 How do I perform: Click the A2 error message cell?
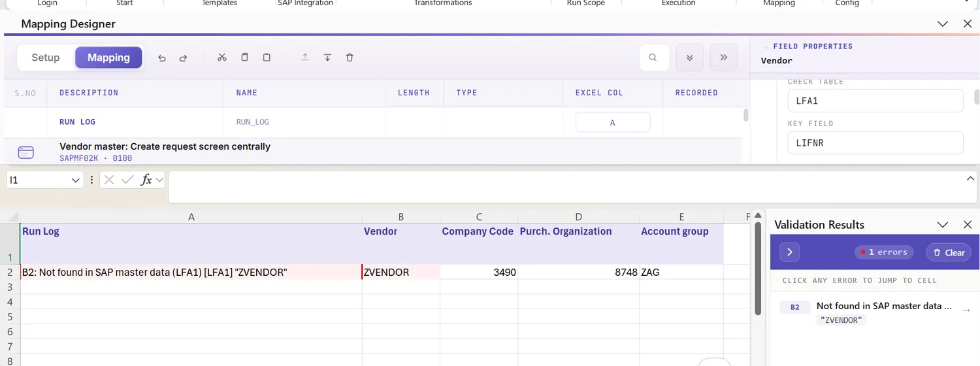(x=191, y=272)
